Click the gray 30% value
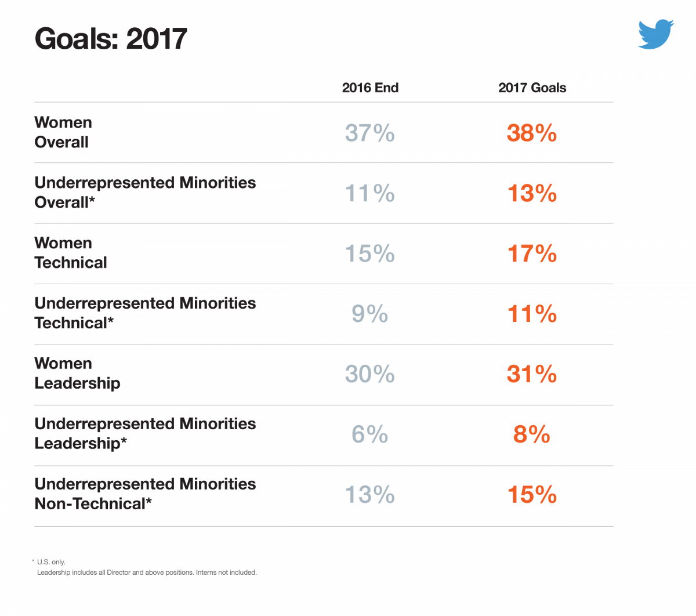This screenshot has width=696, height=616. coord(369,374)
